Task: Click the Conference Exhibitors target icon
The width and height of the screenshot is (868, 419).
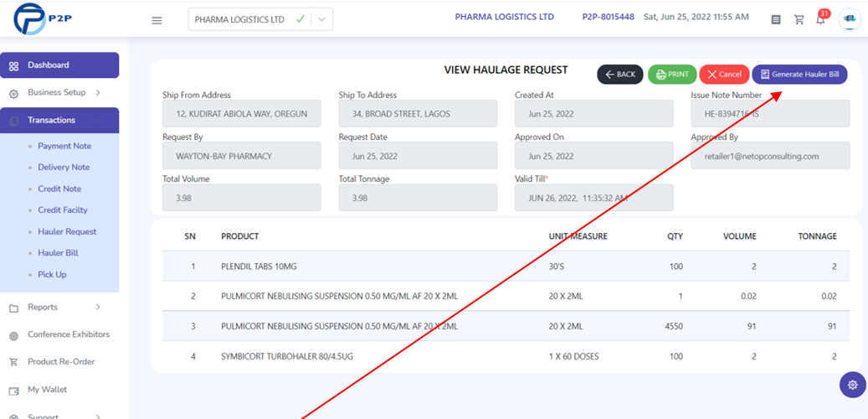Action: tap(14, 335)
